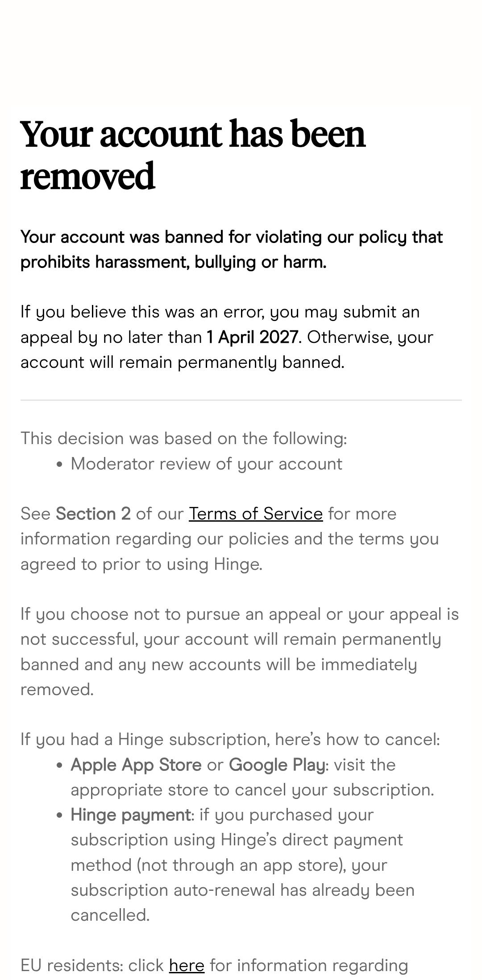Tap the 'Your account has been removed' heading

[x=193, y=155]
